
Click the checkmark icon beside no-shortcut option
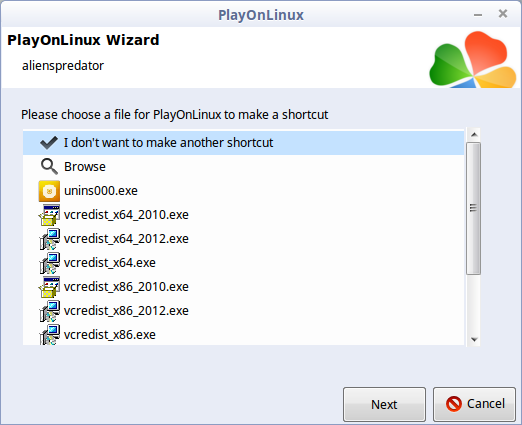[49, 143]
